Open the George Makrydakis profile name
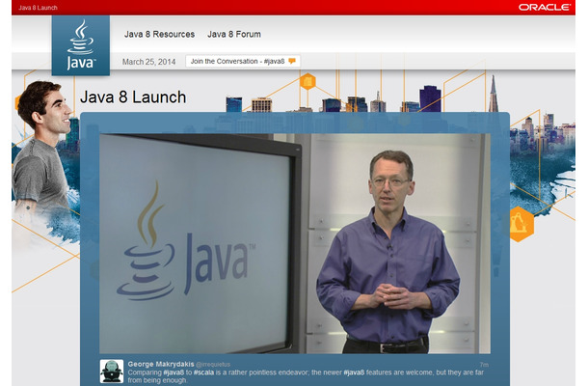The height and width of the screenshot is (386, 588). [161, 364]
